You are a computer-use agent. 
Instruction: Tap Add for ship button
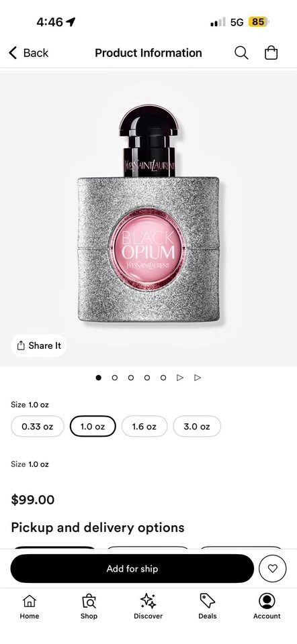[x=132, y=568]
